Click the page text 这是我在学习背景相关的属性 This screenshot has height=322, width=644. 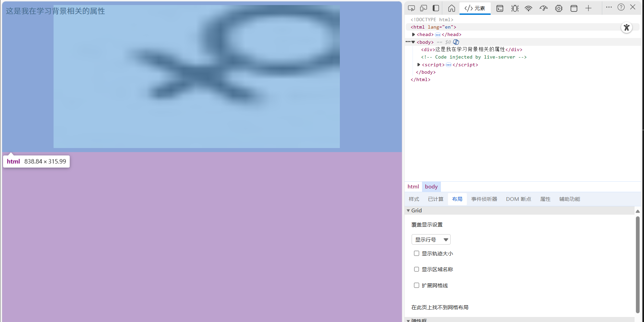coord(55,11)
